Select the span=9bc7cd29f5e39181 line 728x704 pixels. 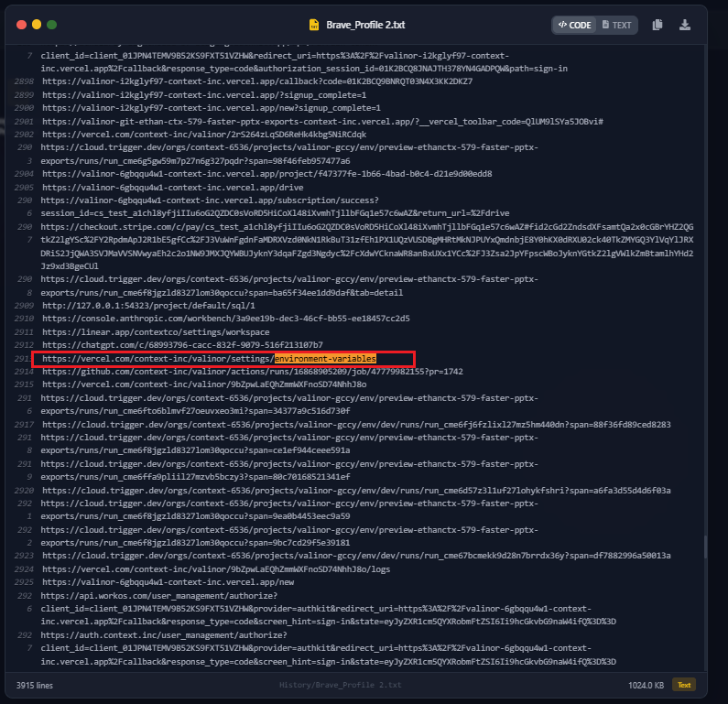pyautogui.click(x=195, y=543)
